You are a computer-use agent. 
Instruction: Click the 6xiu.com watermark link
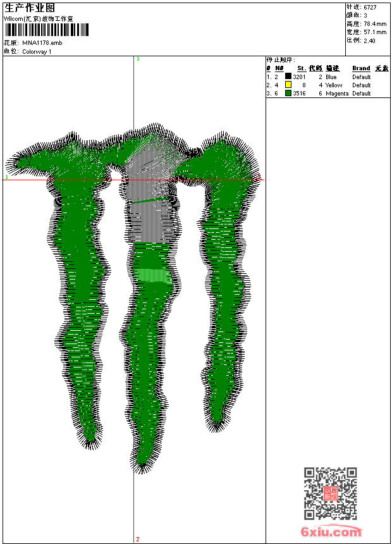tap(331, 531)
